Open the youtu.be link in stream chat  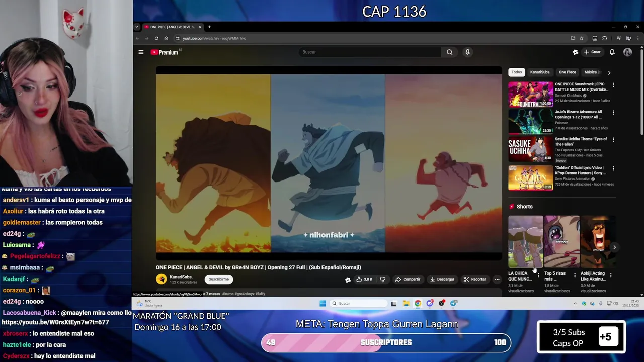56,322
